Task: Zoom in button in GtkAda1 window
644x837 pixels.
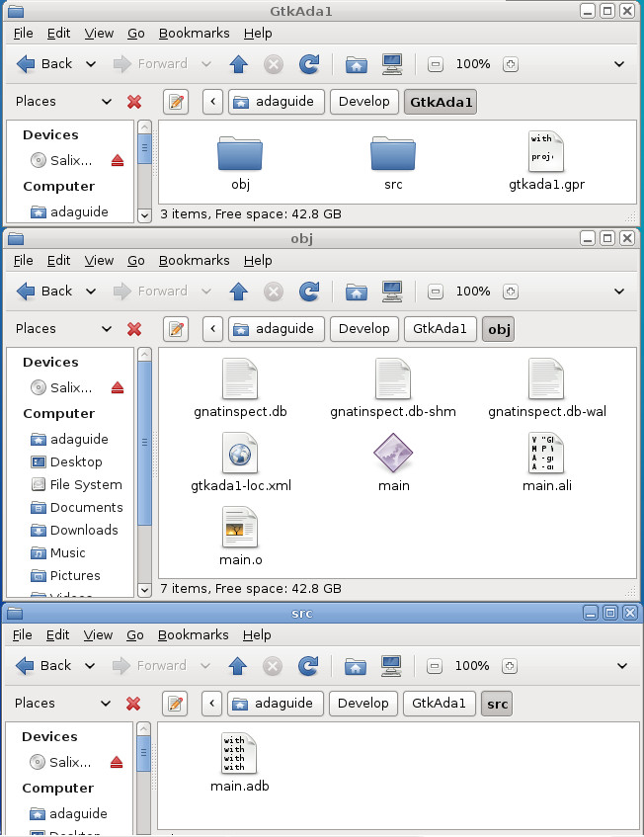Action: pos(511,64)
